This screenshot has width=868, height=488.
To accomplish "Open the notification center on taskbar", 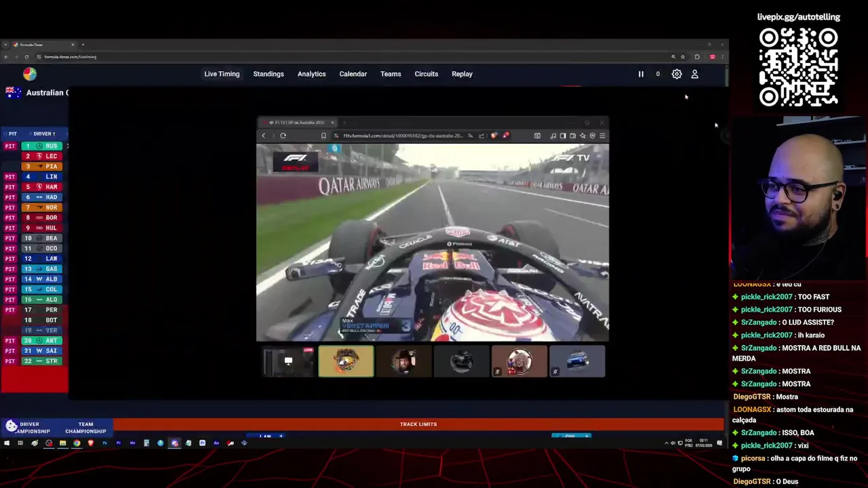I will [x=719, y=443].
